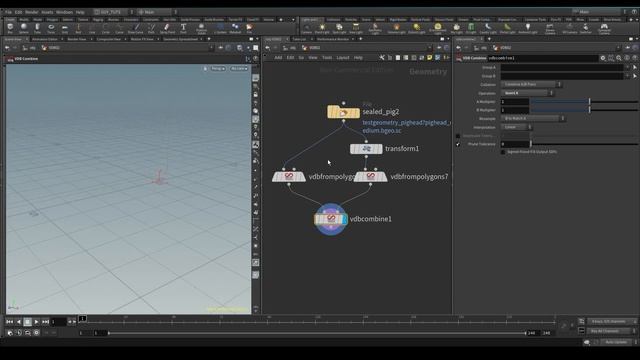Click the Auto Update button

click(x=616, y=342)
